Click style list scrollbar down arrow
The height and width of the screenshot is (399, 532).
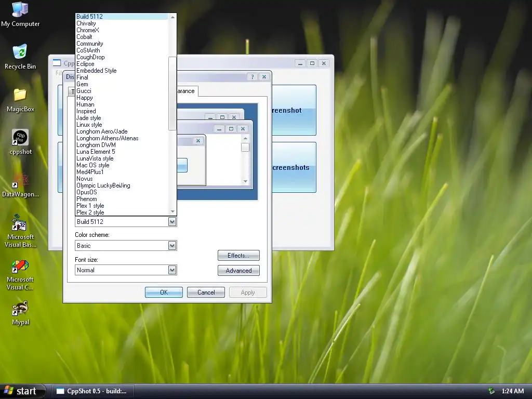point(172,211)
